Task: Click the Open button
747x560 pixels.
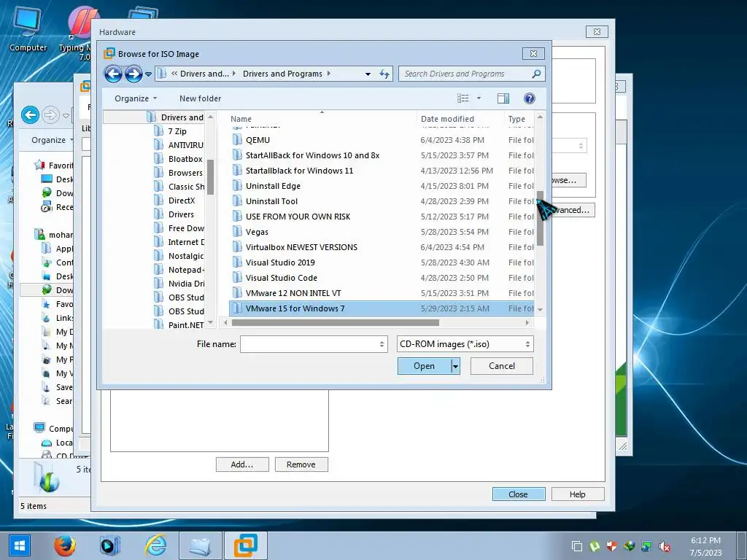Action: click(424, 366)
